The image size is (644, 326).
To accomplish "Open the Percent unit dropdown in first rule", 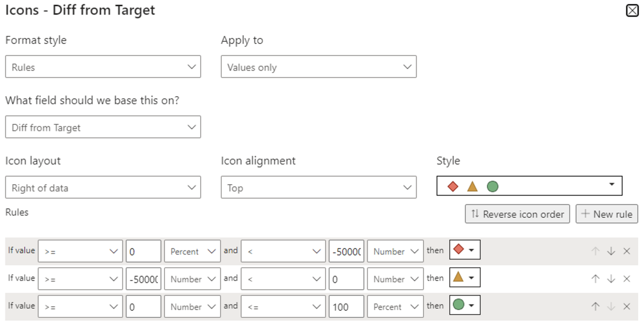I will (x=192, y=251).
